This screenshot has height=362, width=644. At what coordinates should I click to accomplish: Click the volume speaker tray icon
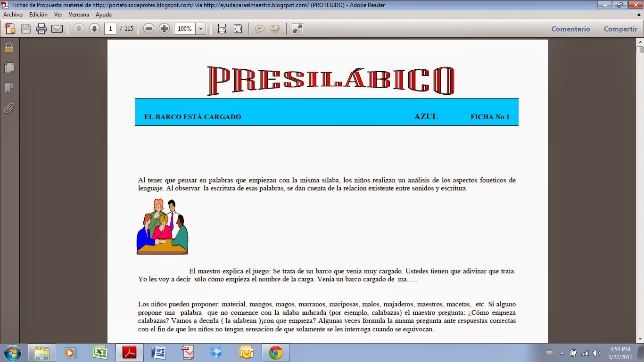coord(596,353)
